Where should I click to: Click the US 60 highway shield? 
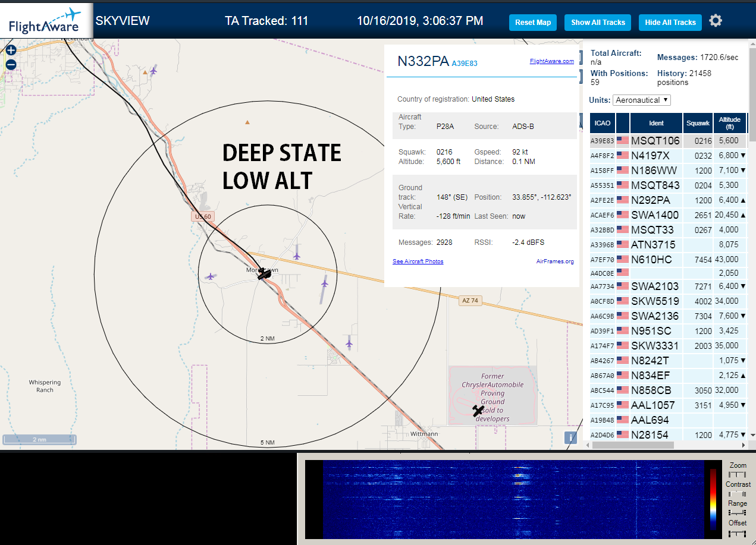pos(203,217)
